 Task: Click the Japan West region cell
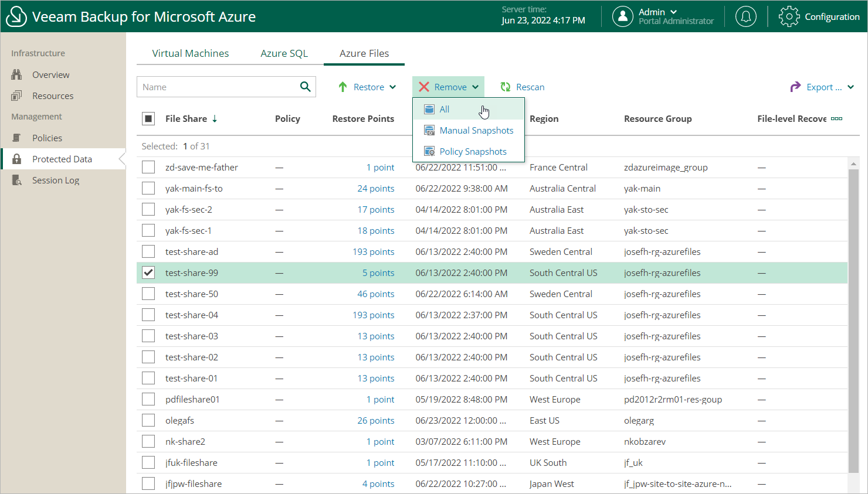coord(551,483)
